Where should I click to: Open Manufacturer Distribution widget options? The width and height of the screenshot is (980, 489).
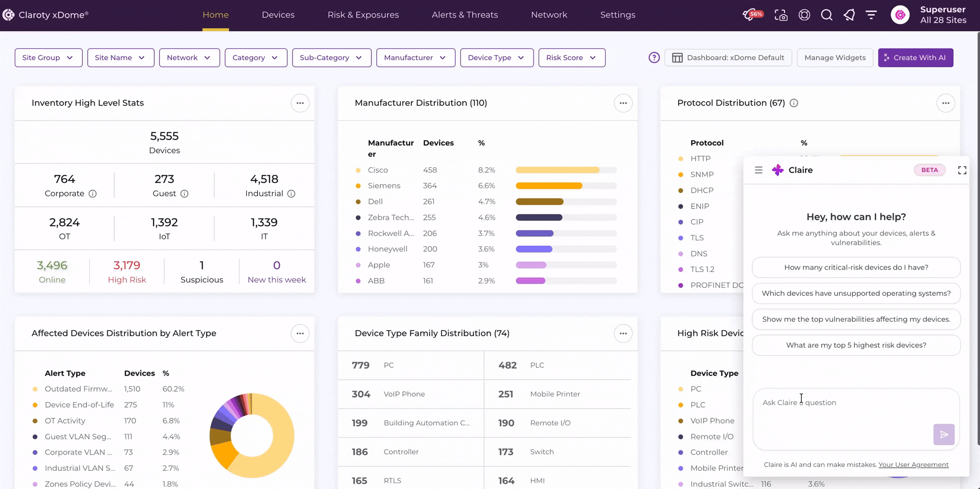(623, 103)
